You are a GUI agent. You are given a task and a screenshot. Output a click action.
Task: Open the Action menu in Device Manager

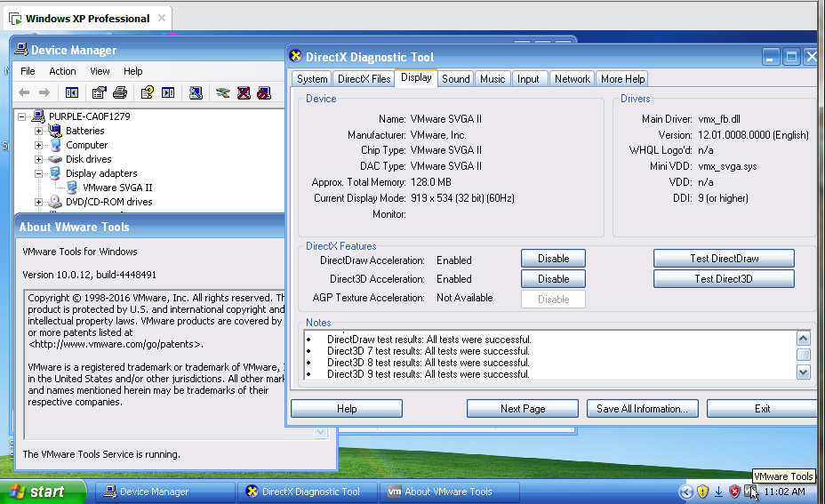[62, 71]
